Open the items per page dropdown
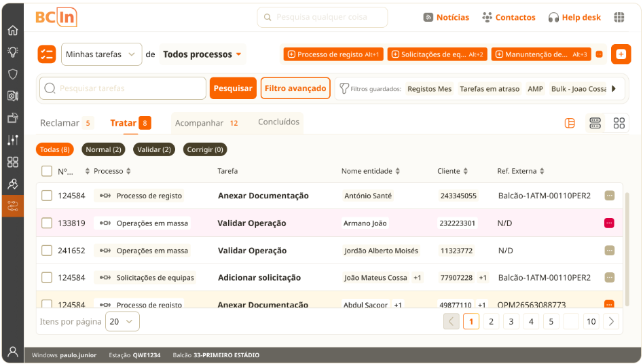This screenshot has height=364, width=643. pyautogui.click(x=122, y=321)
